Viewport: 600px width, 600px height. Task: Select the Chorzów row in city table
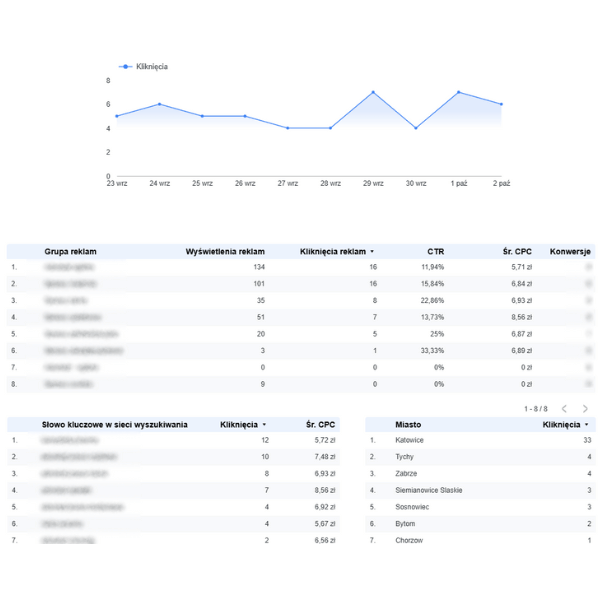point(410,540)
